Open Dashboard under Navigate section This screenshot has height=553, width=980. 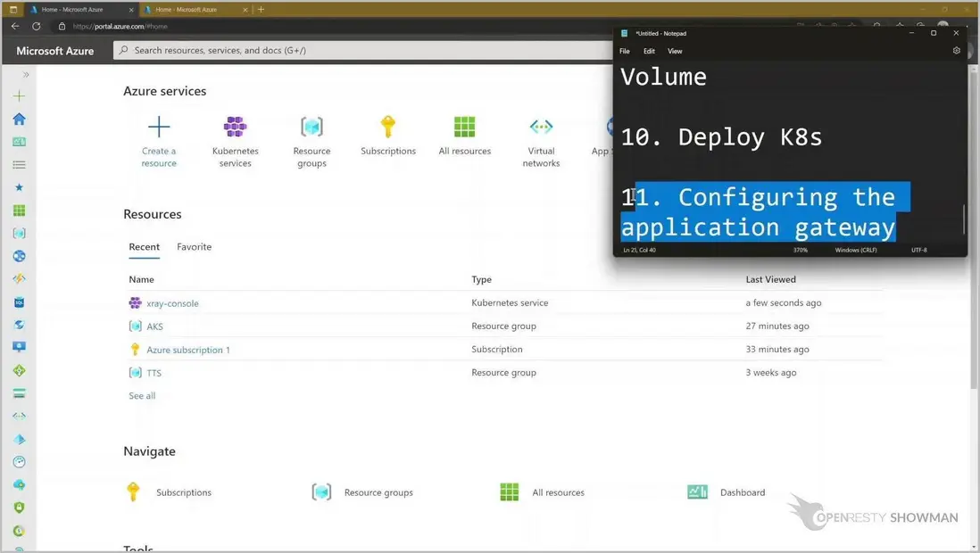coord(727,492)
